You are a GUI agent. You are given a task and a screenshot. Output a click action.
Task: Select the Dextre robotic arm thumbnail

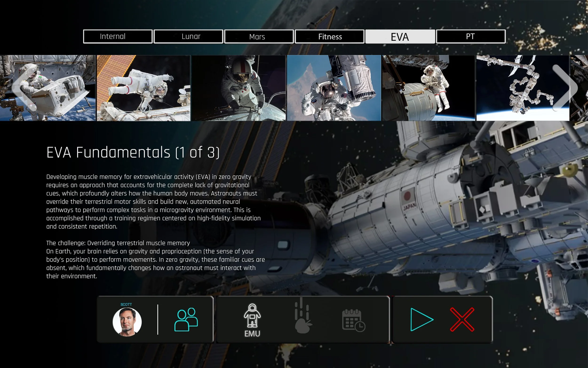click(515, 88)
